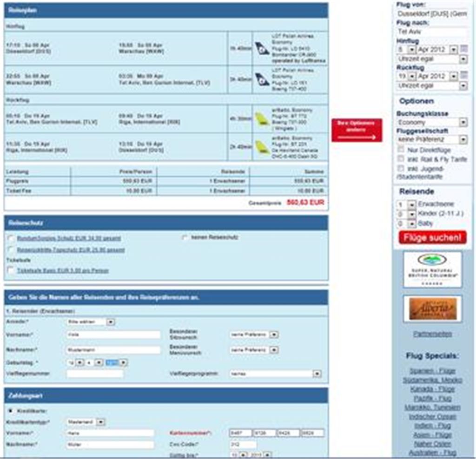Tick the Ticketsafe Basic checkbox
476x459 pixels.
pos(10,270)
